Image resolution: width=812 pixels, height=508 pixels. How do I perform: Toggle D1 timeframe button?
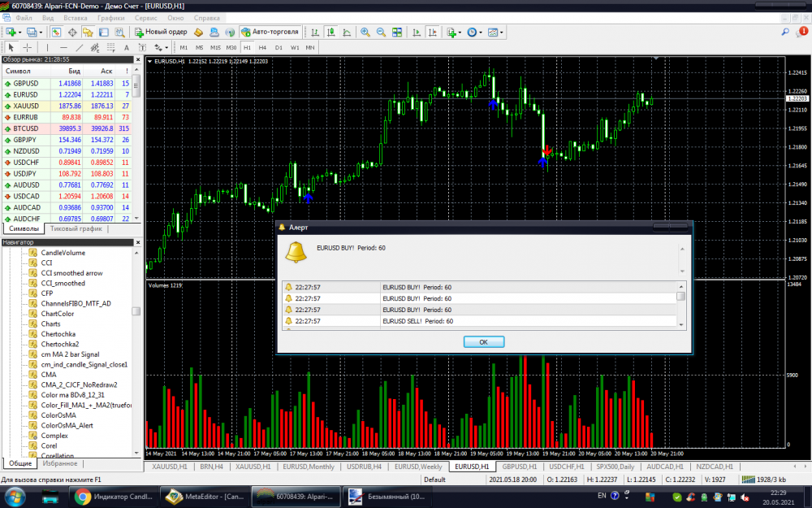pyautogui.click(x=279, y=48)
